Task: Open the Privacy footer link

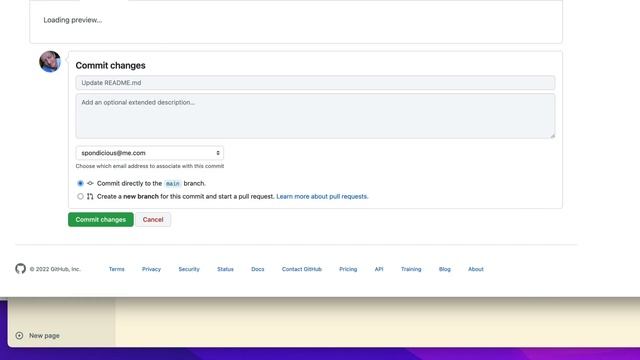Action: coord(151,269)
